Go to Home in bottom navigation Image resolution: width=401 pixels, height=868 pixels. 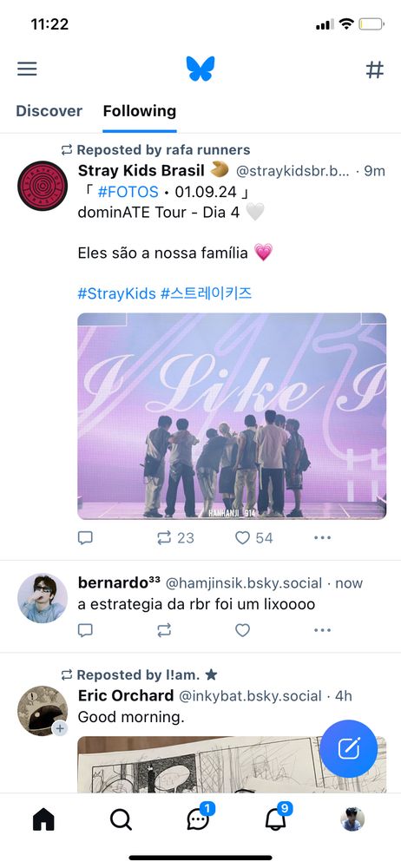click(43, 819)
